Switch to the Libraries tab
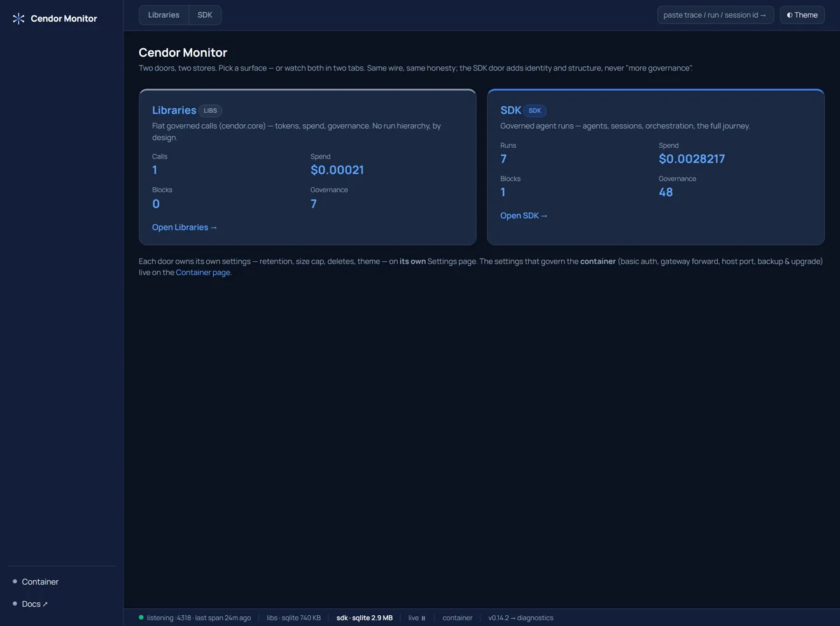This screenshot has width=840, height=626. tap(164, 15)
